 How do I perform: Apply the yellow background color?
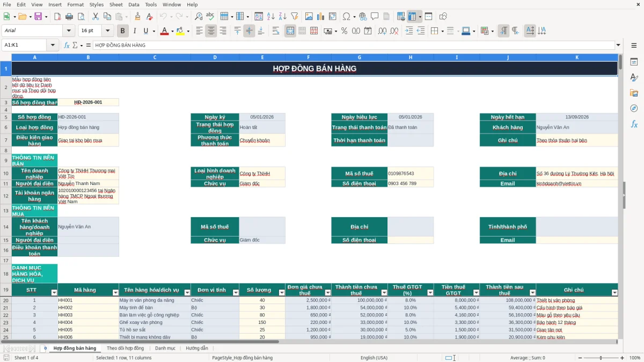180,31
